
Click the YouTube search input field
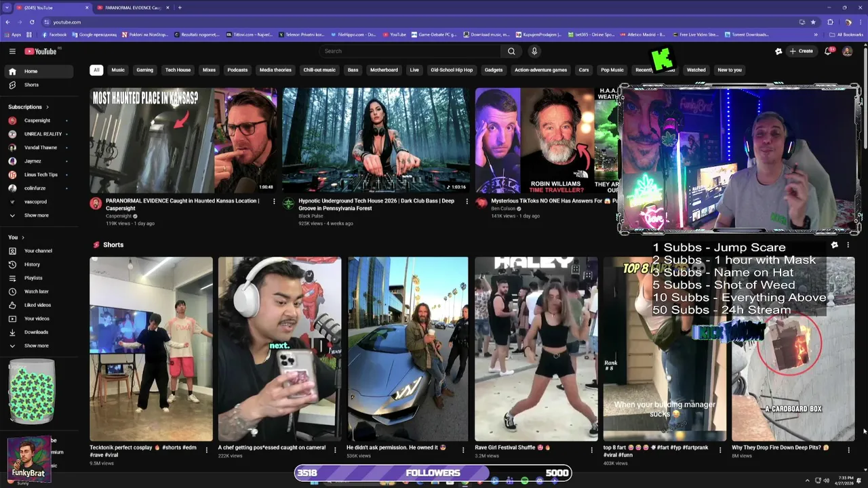point(410,51)
